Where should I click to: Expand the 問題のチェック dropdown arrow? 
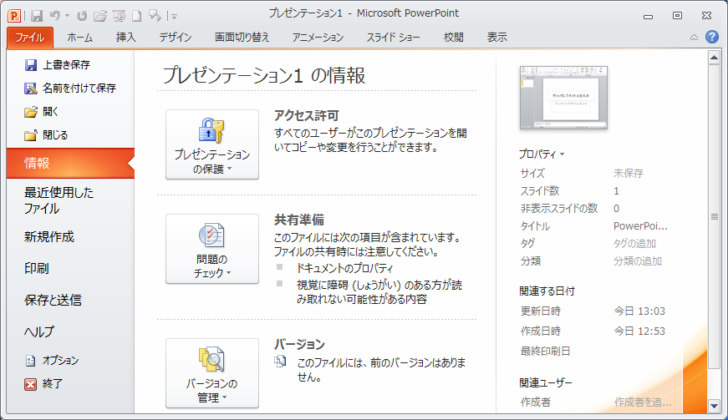228,273
